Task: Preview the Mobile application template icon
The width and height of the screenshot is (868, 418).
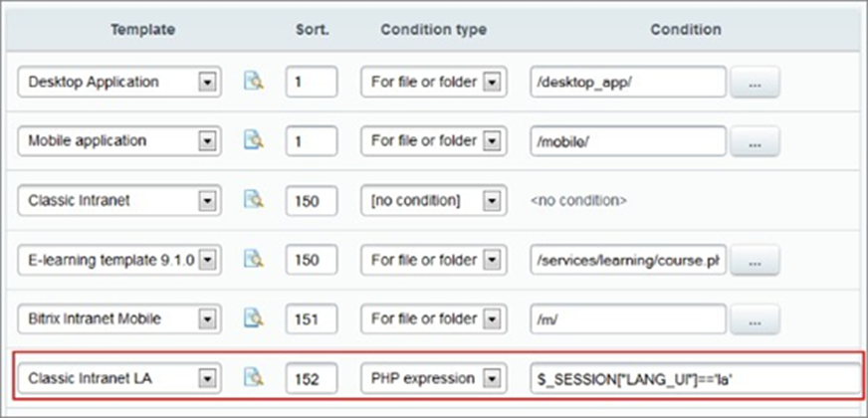Action: tap(253, 141)
